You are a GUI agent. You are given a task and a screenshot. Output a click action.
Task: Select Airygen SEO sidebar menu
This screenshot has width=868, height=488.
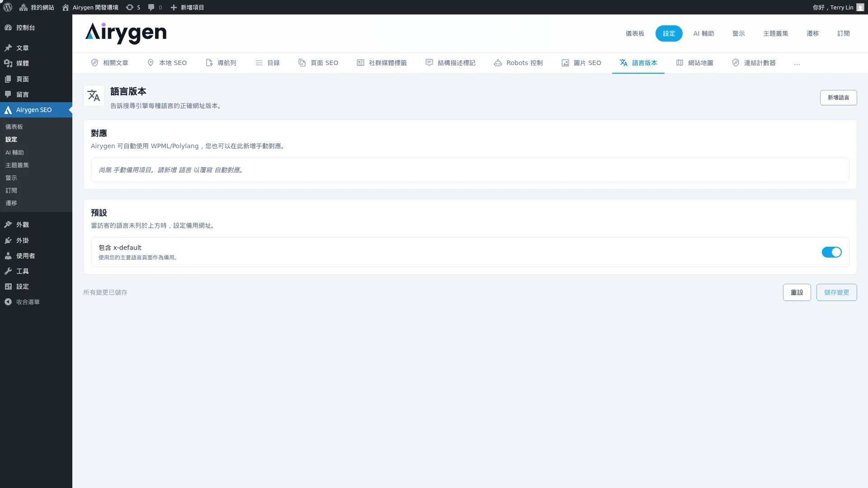(x=36, y=110)
